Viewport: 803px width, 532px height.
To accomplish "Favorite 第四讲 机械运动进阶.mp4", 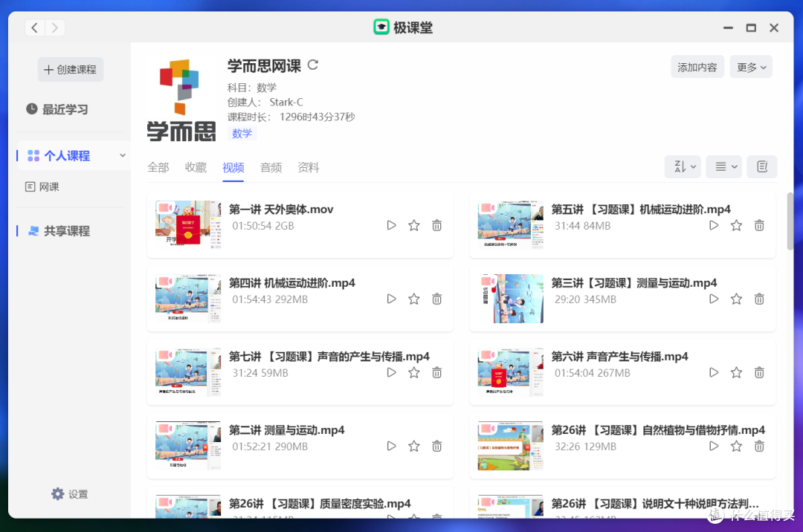I will point(414,299).
